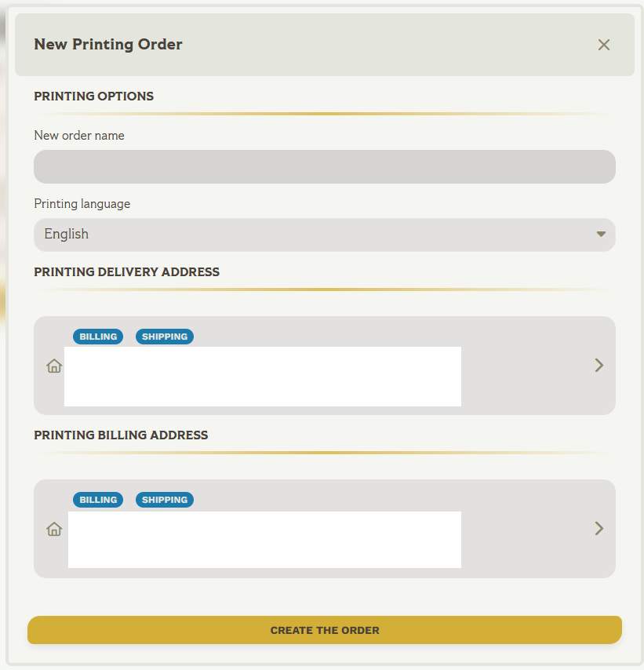The width and height of the screenshot is (644, 670).
Task: Click the Printing Delivery Address heading
Action: pos(127,272)
